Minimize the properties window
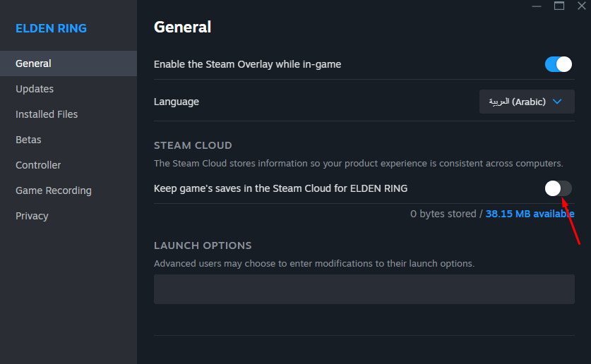This screenshot has height=364, width=591. click(x=537, y=6)
